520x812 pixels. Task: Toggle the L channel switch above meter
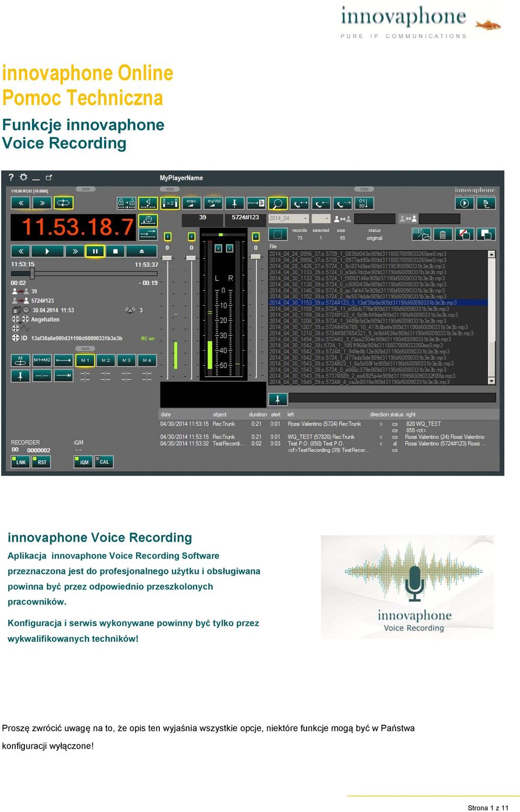tap(218, 248)
